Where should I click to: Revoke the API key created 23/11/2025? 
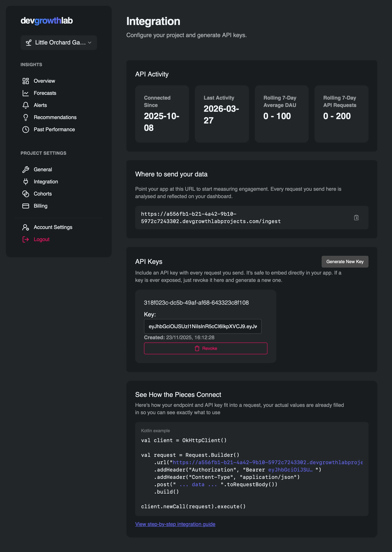205,348
